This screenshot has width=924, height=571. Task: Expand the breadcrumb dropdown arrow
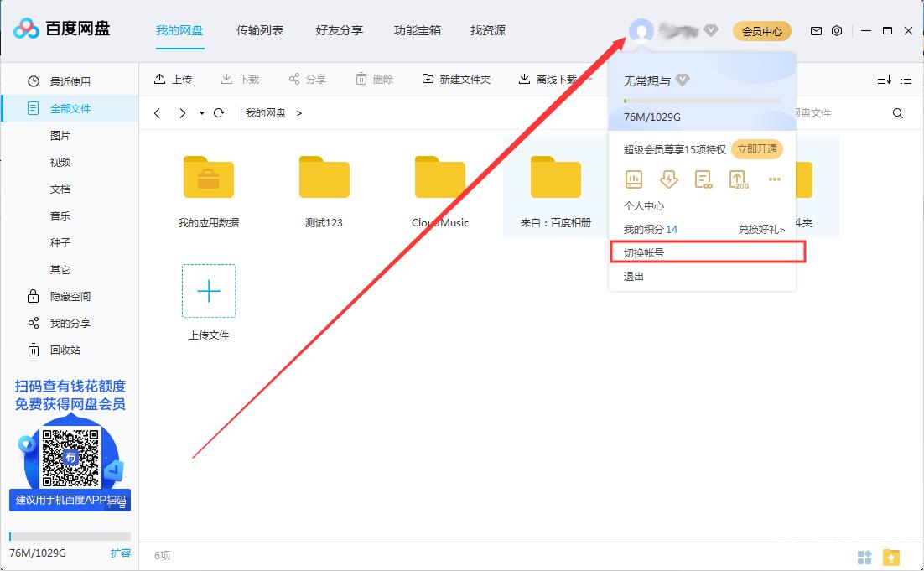pos(201,112)
